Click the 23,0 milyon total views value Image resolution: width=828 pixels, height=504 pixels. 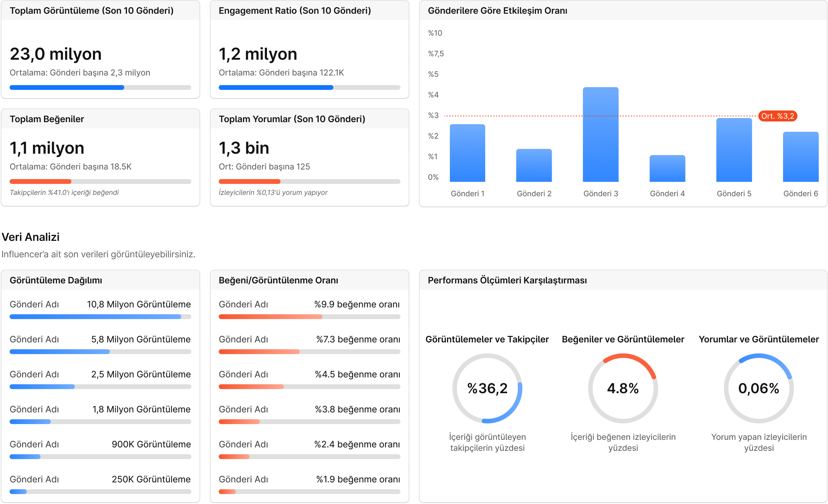pyautogui.click(x=56, y=54)
